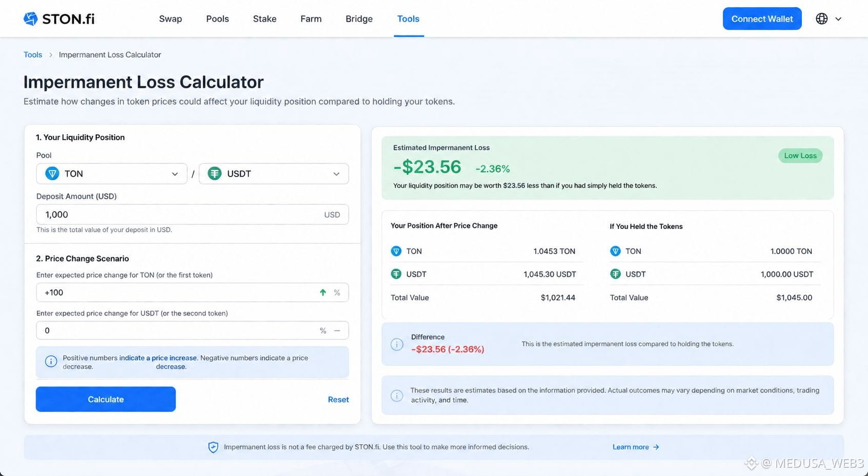Focus the Deposit Amount input showing 1,000
This screenshot has width=868, height=476.
pyautogui.click(x=192, y=215)
